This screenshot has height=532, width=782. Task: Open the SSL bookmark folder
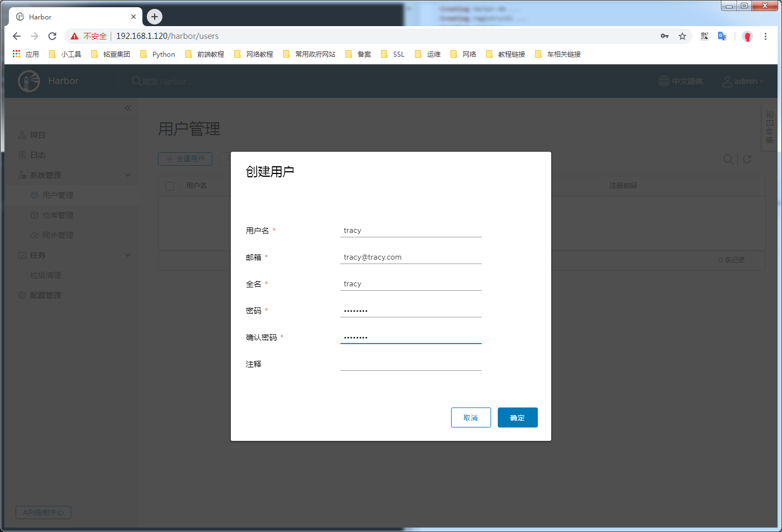pos(393,54)
